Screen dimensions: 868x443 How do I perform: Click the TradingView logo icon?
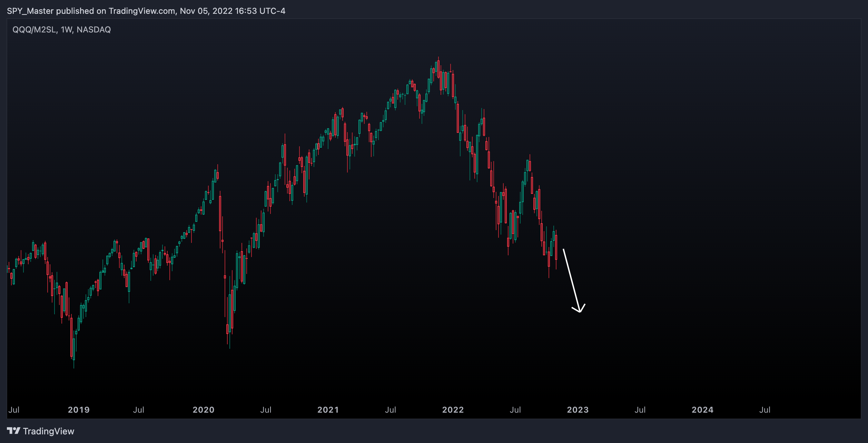(x=14, y=431)
